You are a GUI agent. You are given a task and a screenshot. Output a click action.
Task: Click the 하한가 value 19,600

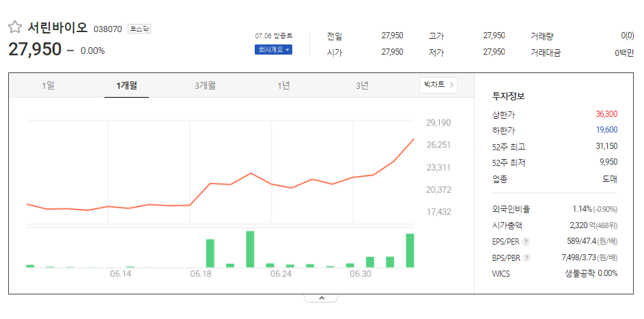606,130
